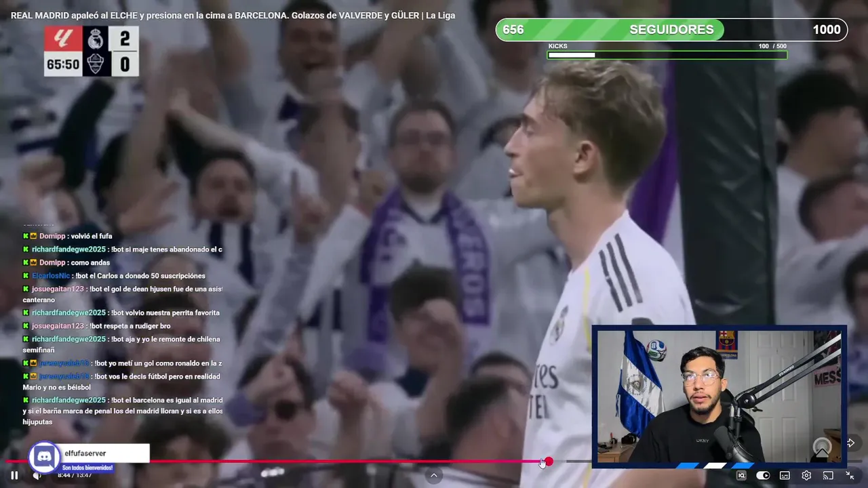The image size is (868, 488).
Task: Click the elfufaserver label
Action: pyautogui.click(x=85, y=453)
